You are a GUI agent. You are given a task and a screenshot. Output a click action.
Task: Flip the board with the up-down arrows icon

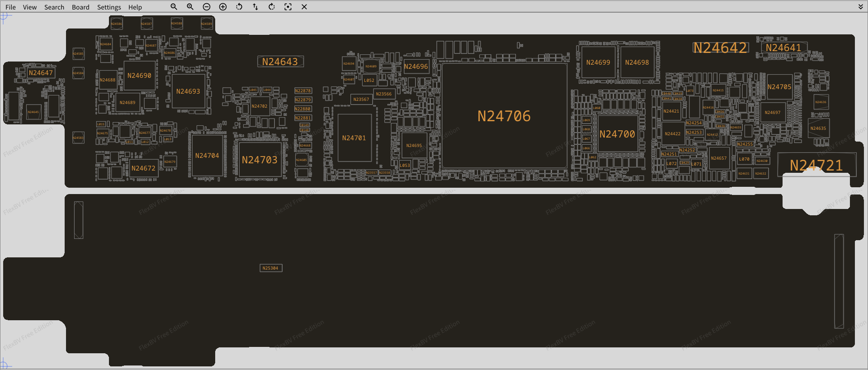255,7
